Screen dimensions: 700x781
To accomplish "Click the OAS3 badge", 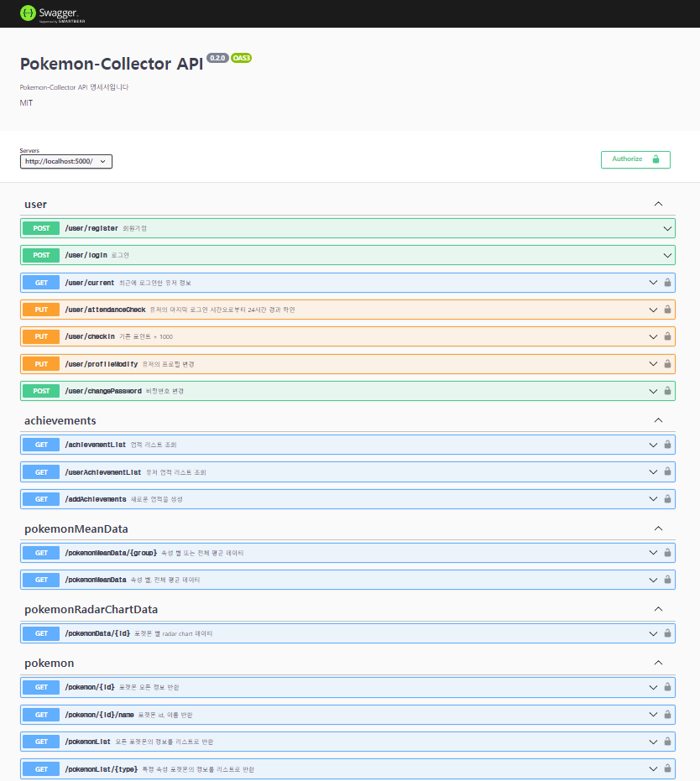I will [241, 58].
